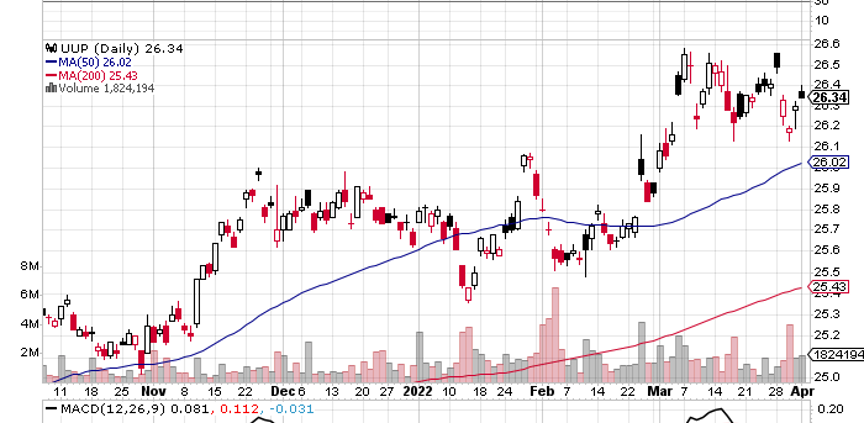Click the Nov label on the date axis
Viewport: 864px width, 423px height.
coord(153,392)
